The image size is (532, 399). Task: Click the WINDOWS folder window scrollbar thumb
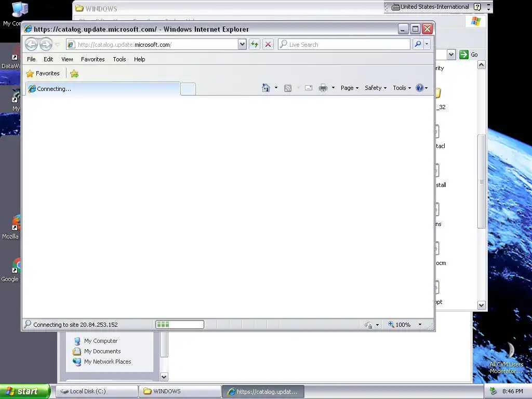[482, 181]
